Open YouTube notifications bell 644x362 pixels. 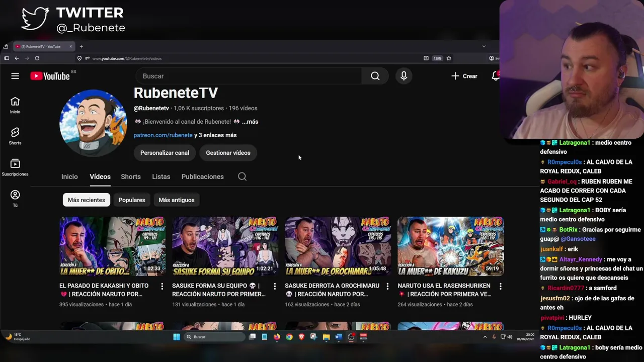click(496, 76)
